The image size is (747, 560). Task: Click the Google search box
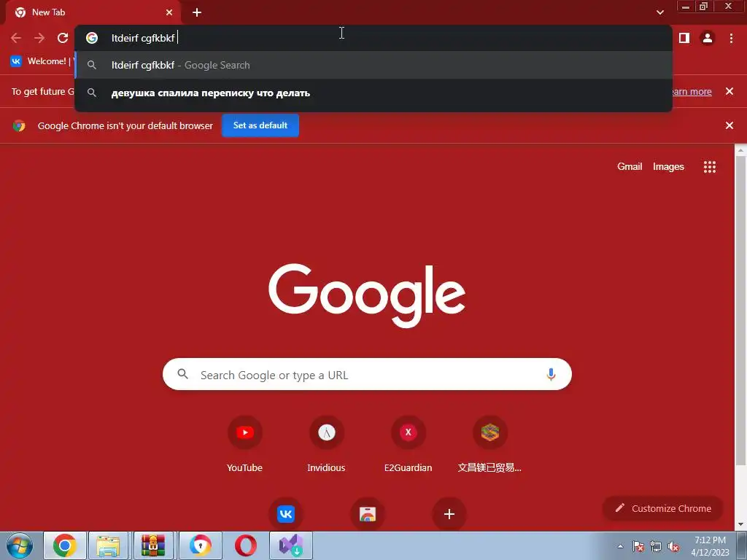coord(367,374)
